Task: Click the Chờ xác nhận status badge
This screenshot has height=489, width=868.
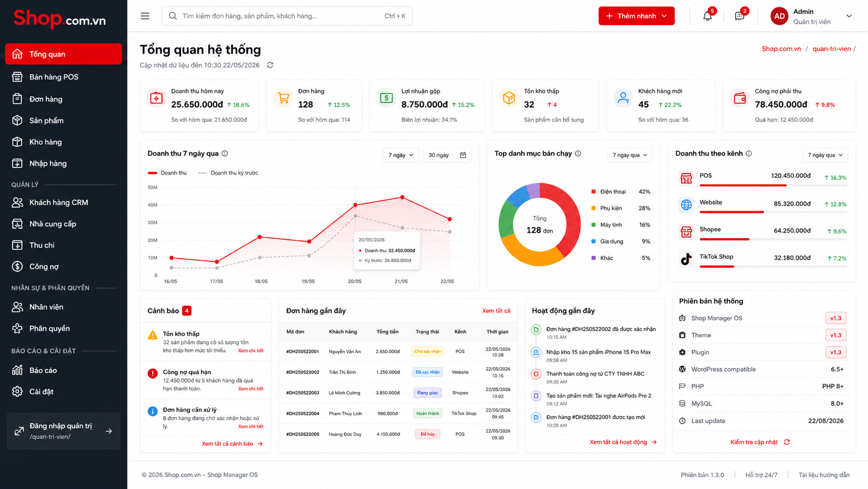Action: [427, 351]
